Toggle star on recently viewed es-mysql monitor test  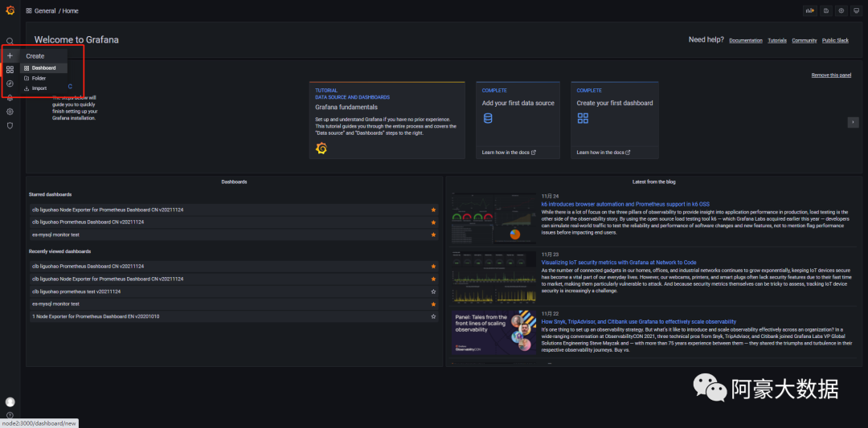433,304
